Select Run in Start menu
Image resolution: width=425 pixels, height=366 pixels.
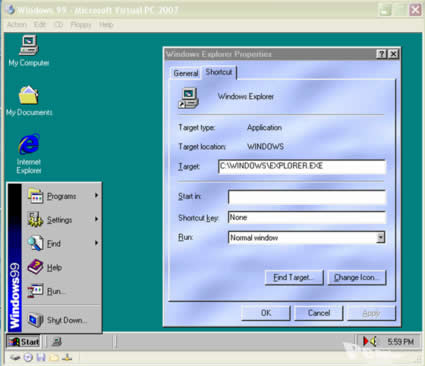[63, 291]
